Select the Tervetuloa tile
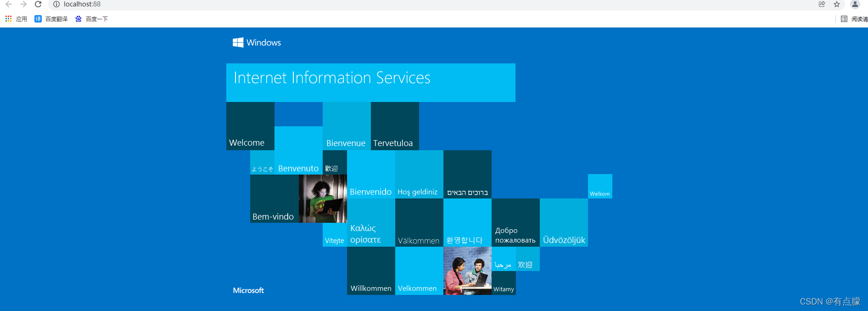Viewport: 868px width, 311px height. 395,126
